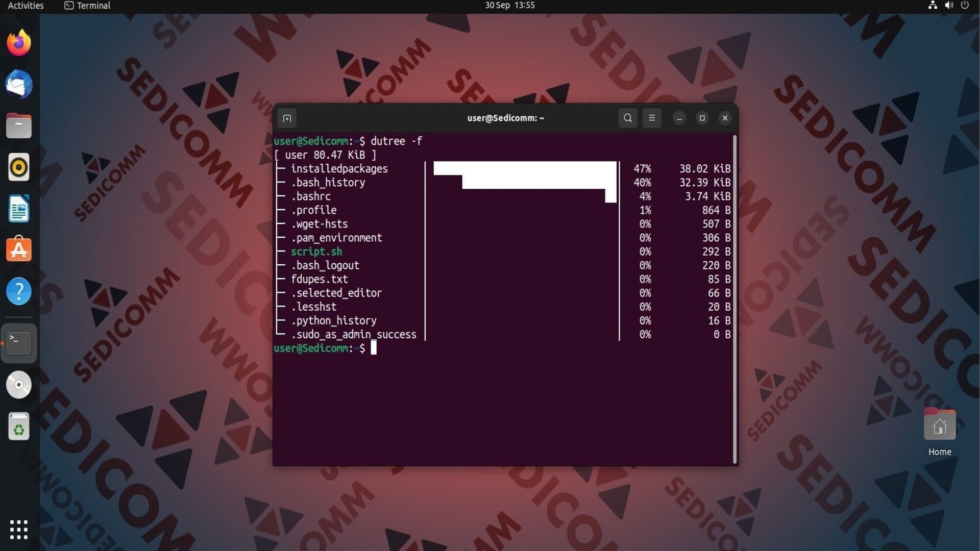
Task: Click the '47%' percentage value
Action: tap(642, 169)
